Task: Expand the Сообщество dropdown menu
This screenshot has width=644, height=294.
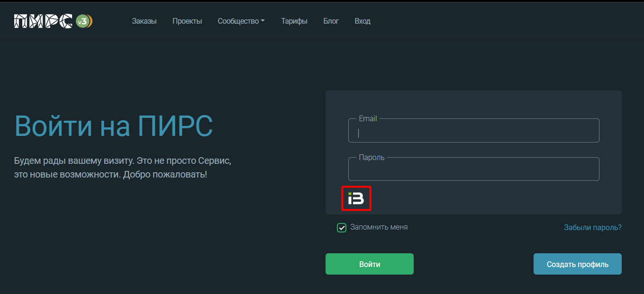Action: point(241,21)
